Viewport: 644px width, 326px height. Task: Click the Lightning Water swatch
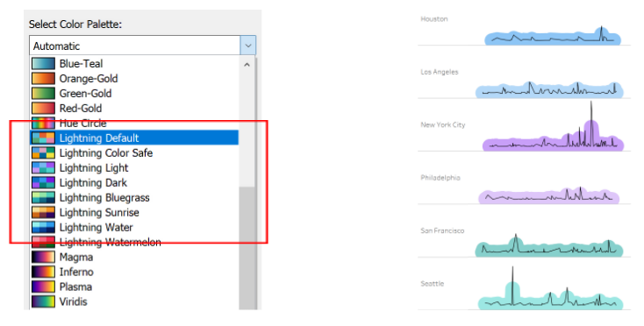43,227
